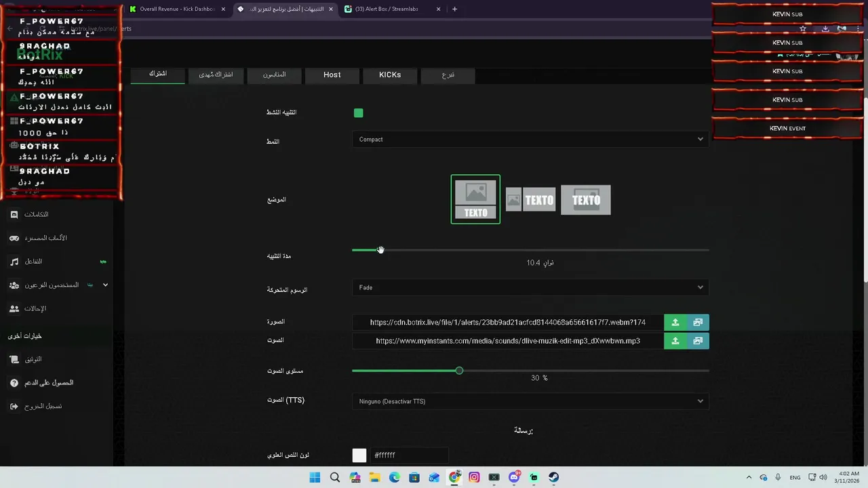Open Instagram from taskbar
This screenshot has width=868, height=488.
click(x=474, y=478)
